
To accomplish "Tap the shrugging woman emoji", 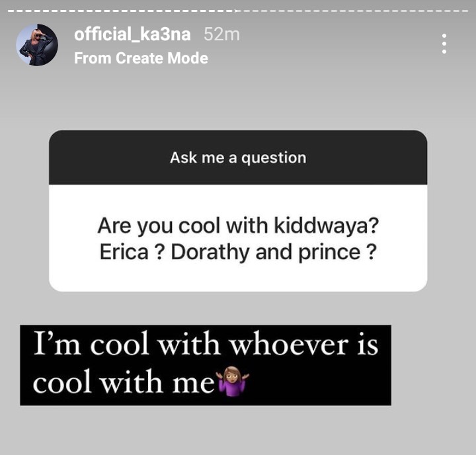I will point(233,382).
